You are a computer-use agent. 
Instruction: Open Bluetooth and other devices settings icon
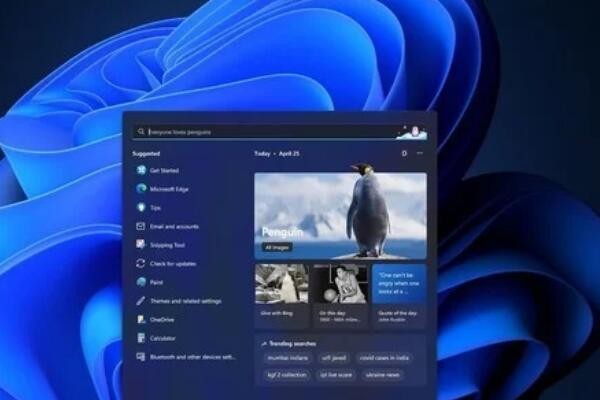(141, 357)
